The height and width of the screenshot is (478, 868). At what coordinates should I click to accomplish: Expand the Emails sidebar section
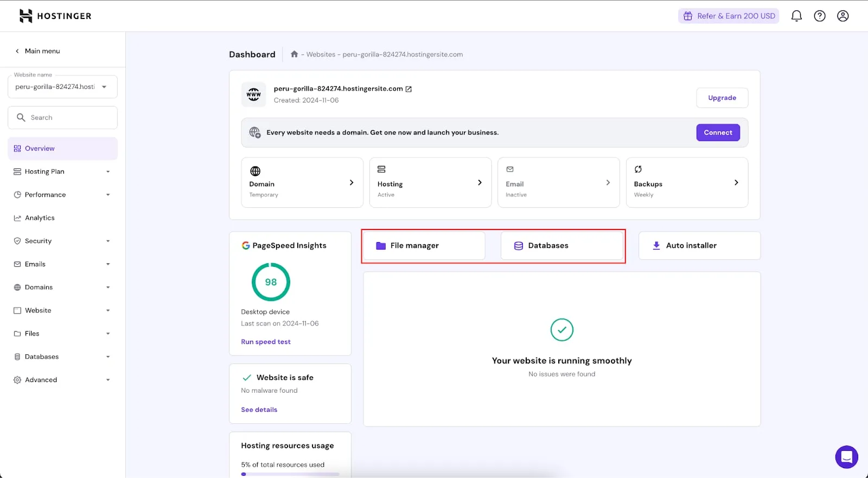point(108,264)
